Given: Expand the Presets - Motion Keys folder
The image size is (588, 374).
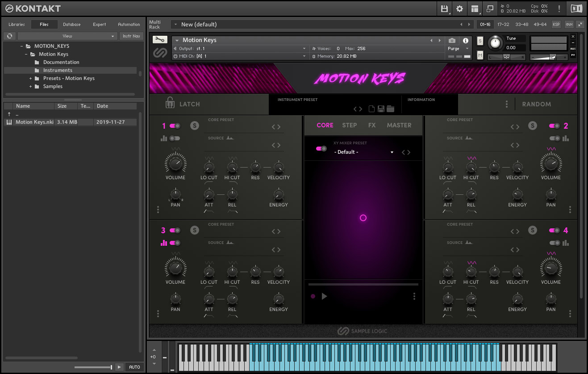Looking at the screenshot, I should tap(31, 79).
